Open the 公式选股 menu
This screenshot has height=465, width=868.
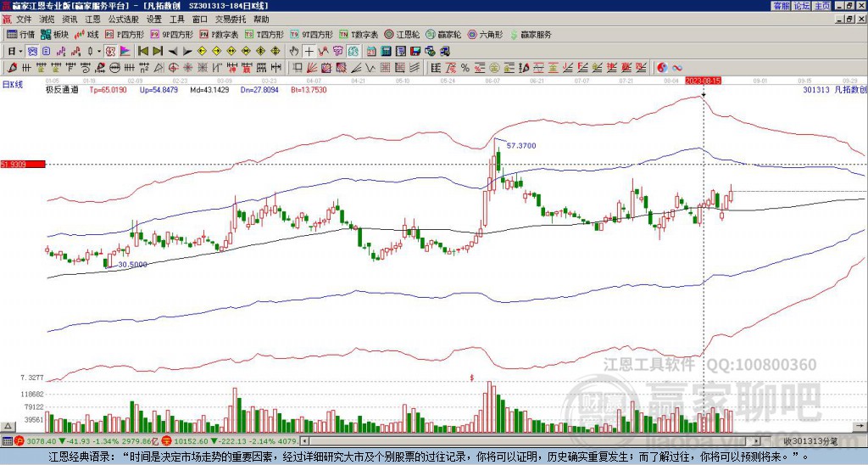124,20
